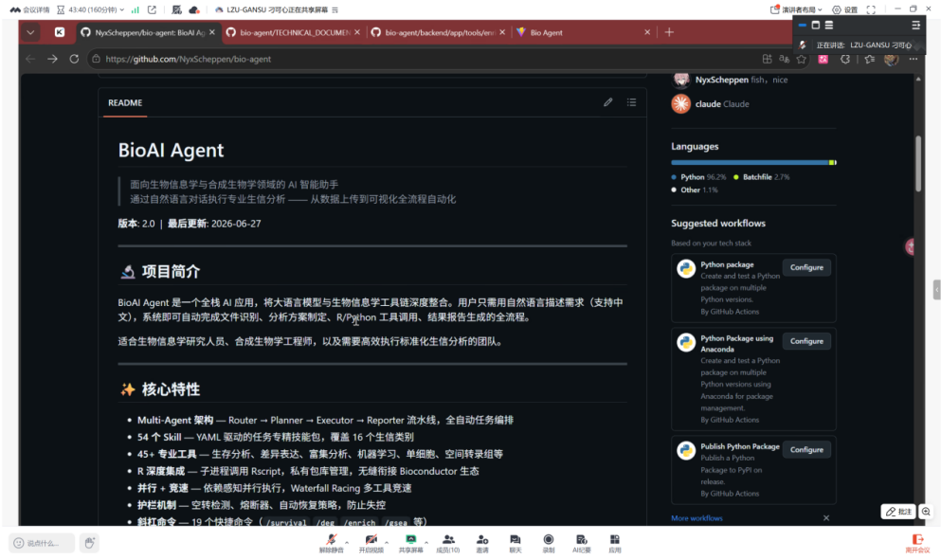This screenshot has height=560, width=941.
Task: Close the Bio Agent browser tab
Action: [x=647, y=32]
